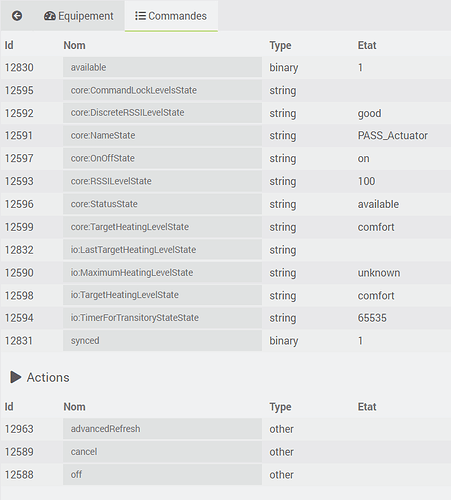Viewport: 451px width, 500px height.
Task: Click 'other' type in the off row
Action: [x=282, y=475]
